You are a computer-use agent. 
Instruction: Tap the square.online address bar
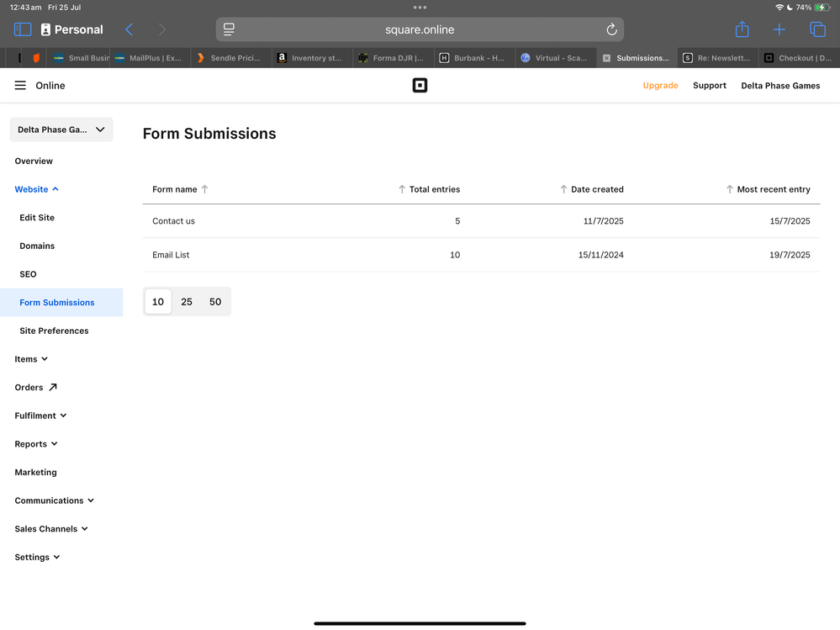[420, 29]
